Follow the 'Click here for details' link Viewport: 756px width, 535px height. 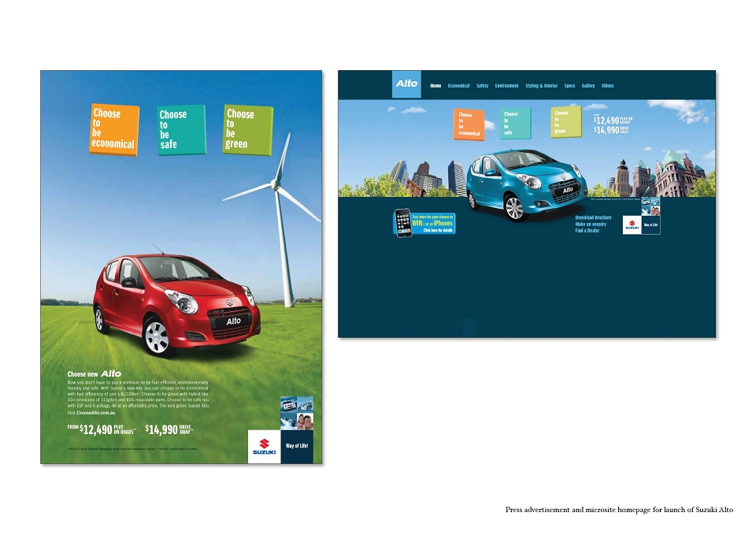tap(438, 231)
